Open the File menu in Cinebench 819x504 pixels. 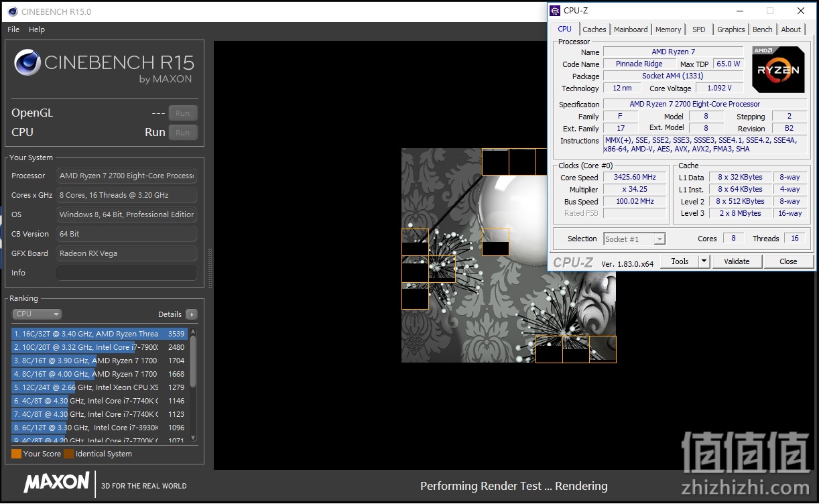coord(13,29)
